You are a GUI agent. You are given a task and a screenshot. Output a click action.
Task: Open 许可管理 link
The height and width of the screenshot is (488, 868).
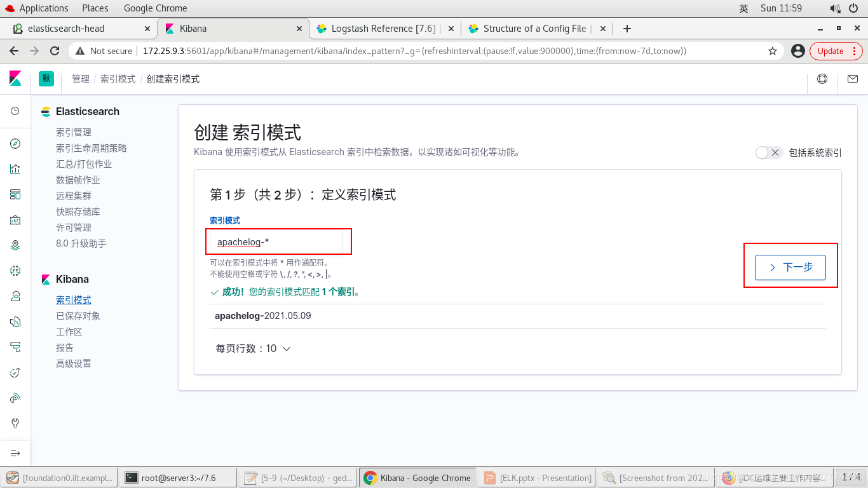pyautogui.click(x=74, y=227)
